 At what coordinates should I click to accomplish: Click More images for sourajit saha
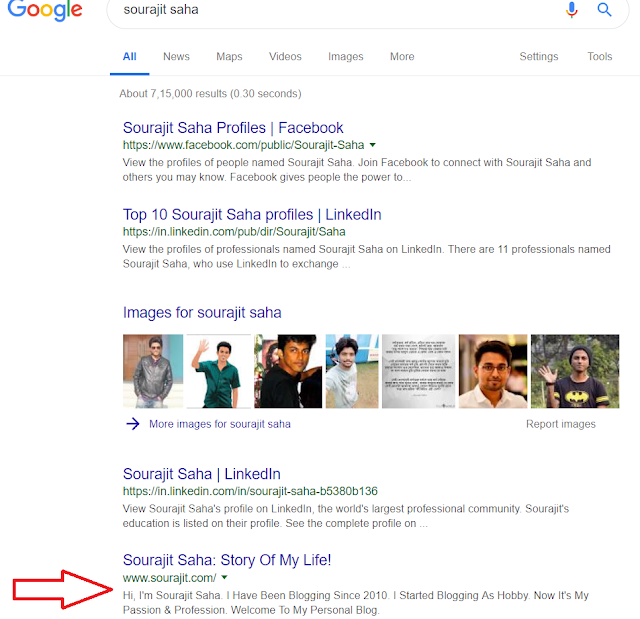220,424
